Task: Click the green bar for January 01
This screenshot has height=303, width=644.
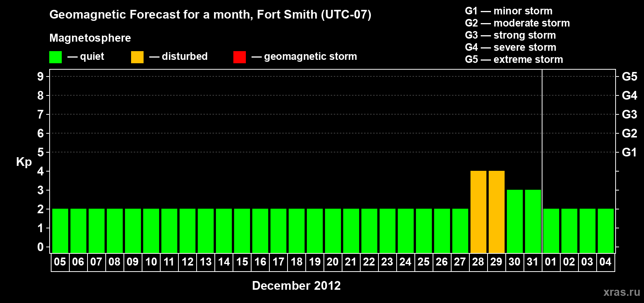Action: point(551,231)
